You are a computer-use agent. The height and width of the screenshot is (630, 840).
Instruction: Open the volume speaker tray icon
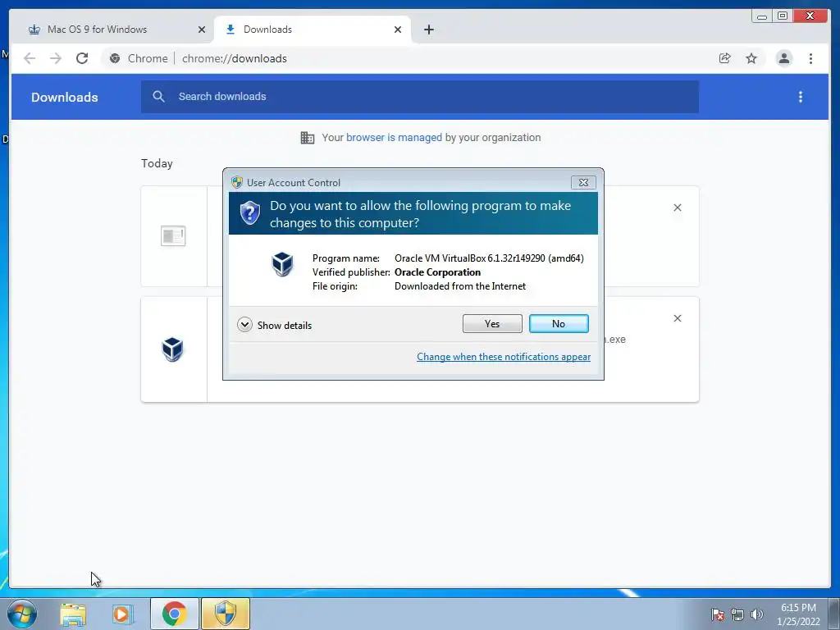757,614
